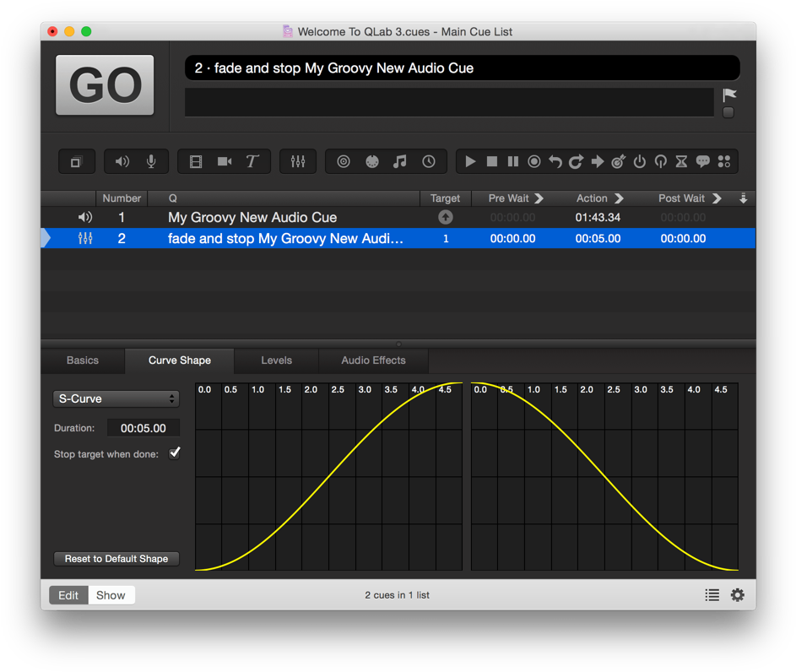Image resolution: width=796 pixels, height=672 pixels.
Task: Insert a Titles cue with T icon
Action: (x=252, y=161)
